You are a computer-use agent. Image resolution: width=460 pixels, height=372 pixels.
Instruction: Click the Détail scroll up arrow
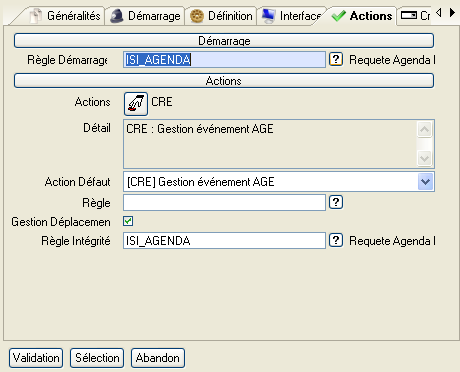[x=425, y=129]
